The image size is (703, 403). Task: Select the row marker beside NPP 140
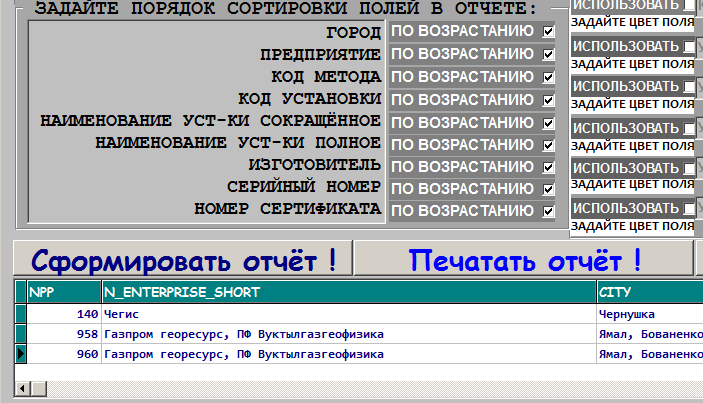coord(21,314)
